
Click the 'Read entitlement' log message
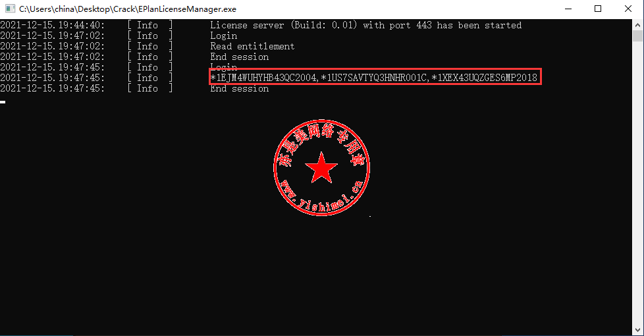point(252,46)
